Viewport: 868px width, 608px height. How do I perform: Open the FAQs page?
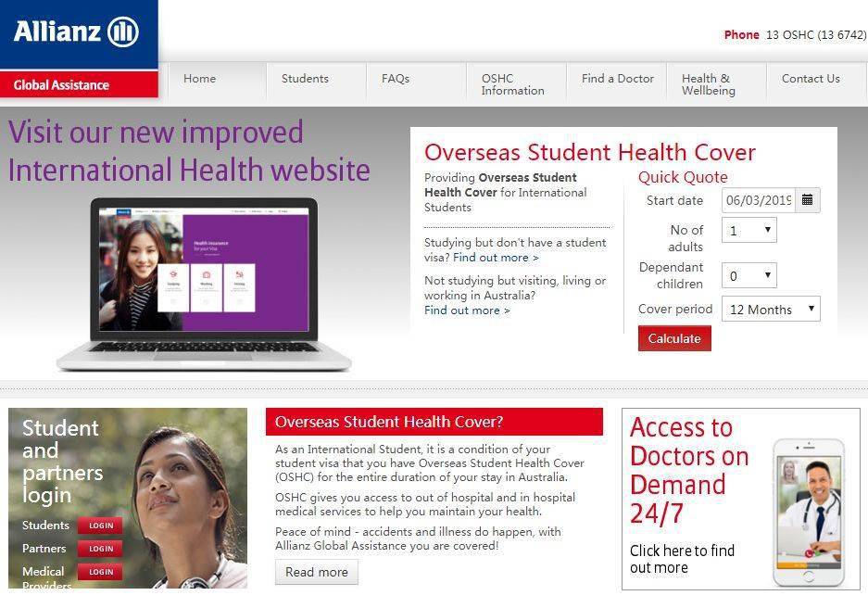pos(396,79)
